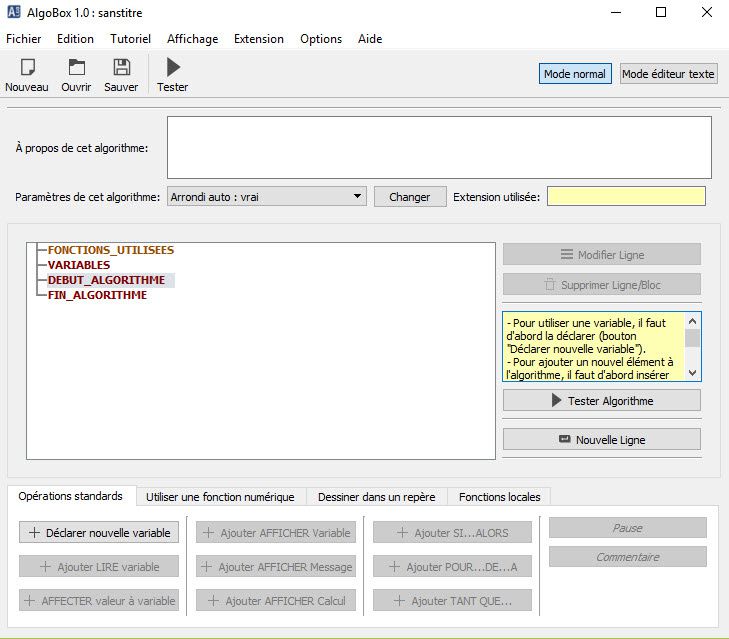Click Ajouter LIRE variable button
729x639 pixels.
click(99, 566)
